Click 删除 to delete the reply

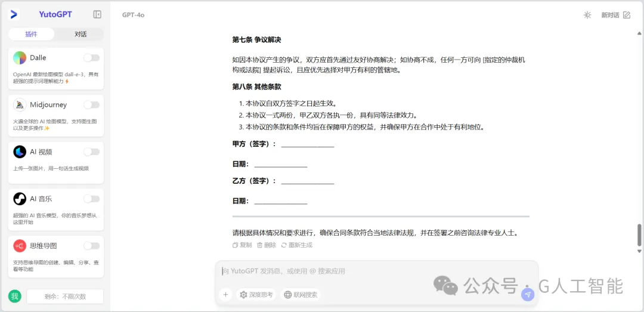click(266, 245)
